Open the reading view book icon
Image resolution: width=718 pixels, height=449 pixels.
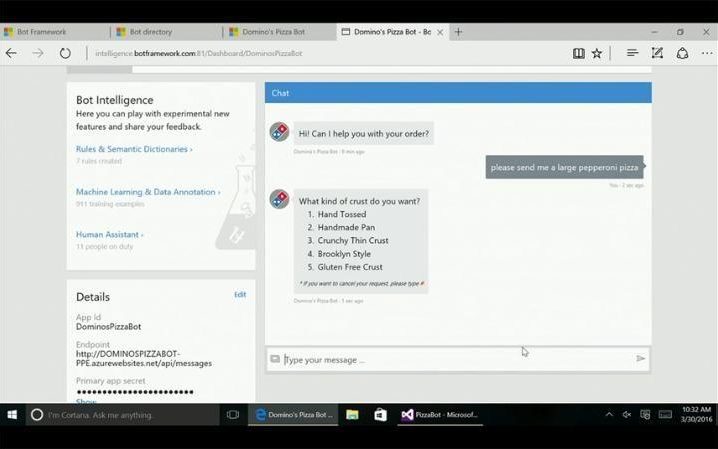[578, 53]
